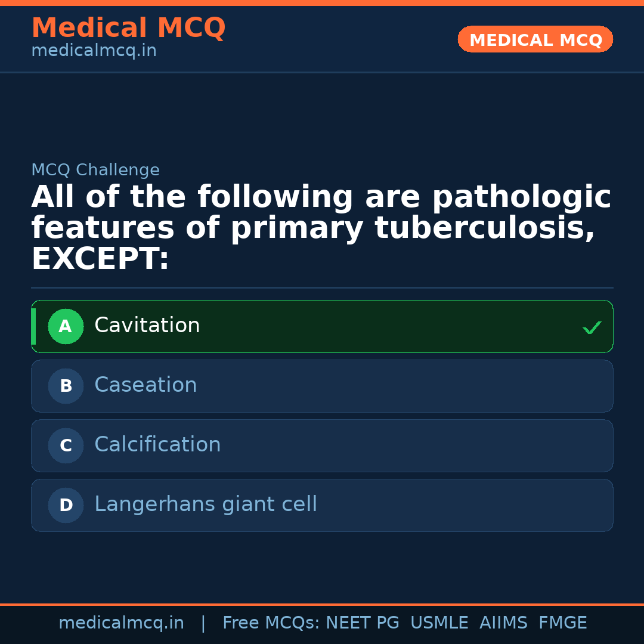Pick the Calcification answer option
This screenshot has height=644, width=644.
[x=157, y=445]
